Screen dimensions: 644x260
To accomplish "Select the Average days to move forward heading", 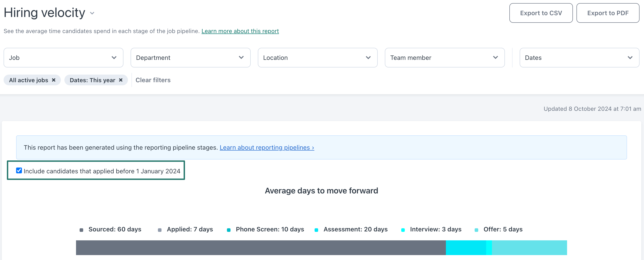I will click(321, 191).
